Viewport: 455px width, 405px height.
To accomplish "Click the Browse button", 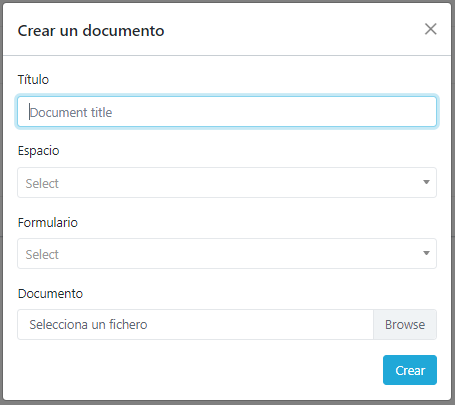I will coord(405,325).
